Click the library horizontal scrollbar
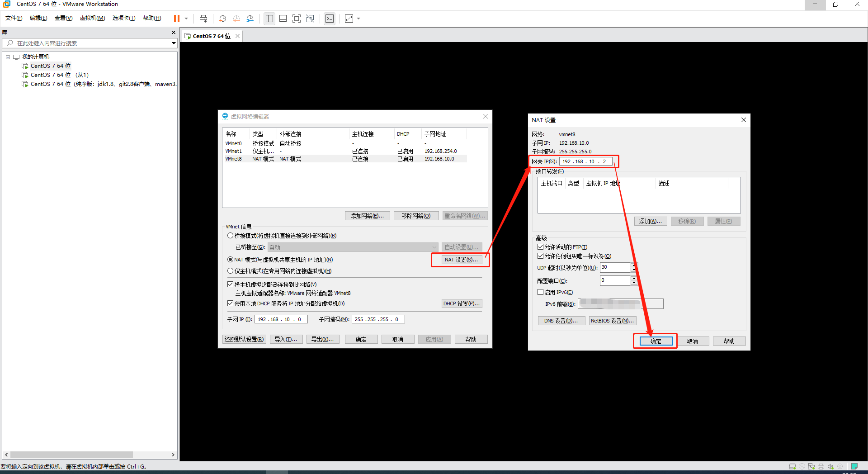 pyautogui.click(x=71, y=455)
